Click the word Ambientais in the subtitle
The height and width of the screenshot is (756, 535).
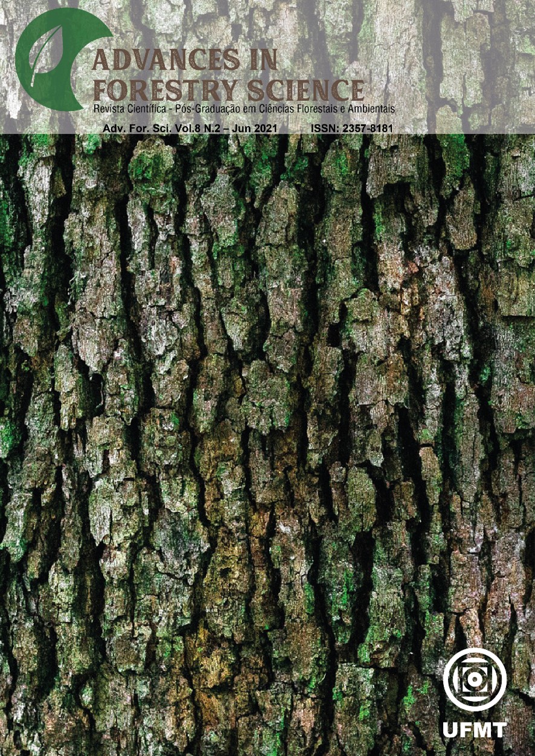(372, 109)
